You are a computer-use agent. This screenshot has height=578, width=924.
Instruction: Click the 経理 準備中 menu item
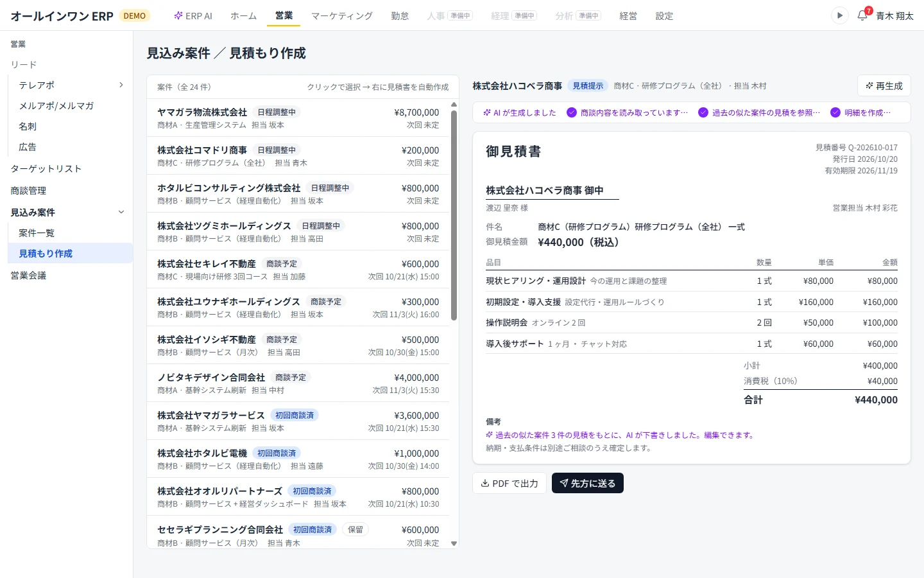click(513, 15)
